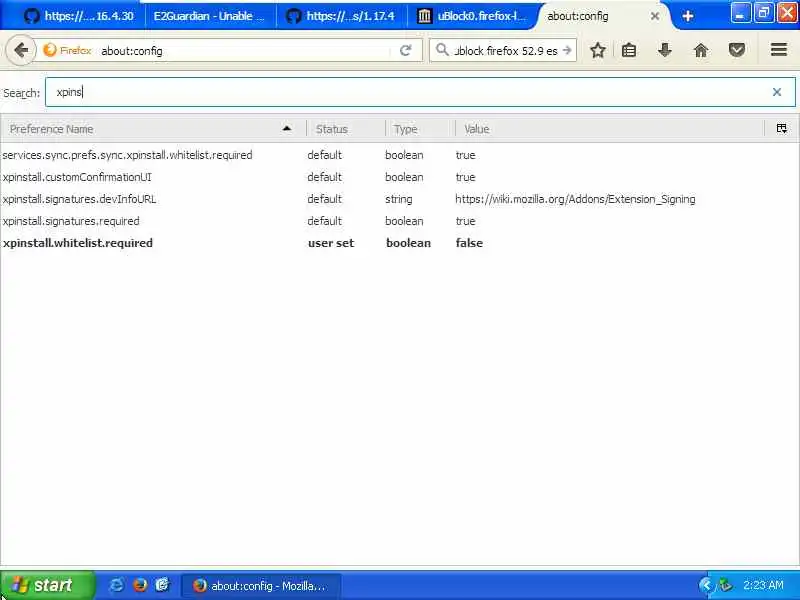Open the Pocket icon
Image resolution: width=800 pixels, height=600 pixels.
(x=737, y=50)
